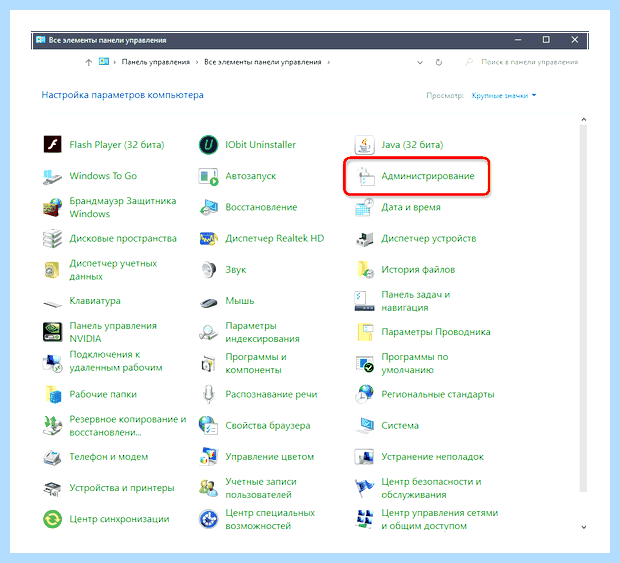
Task: Open the Автозапуск icon
Action: 208,176
